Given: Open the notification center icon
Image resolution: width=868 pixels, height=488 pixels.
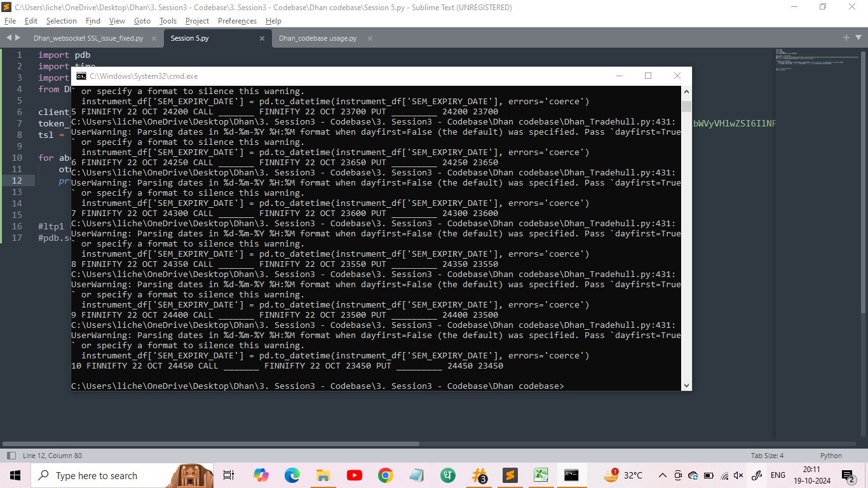Looking at the screenshot, I should point(848,475).
